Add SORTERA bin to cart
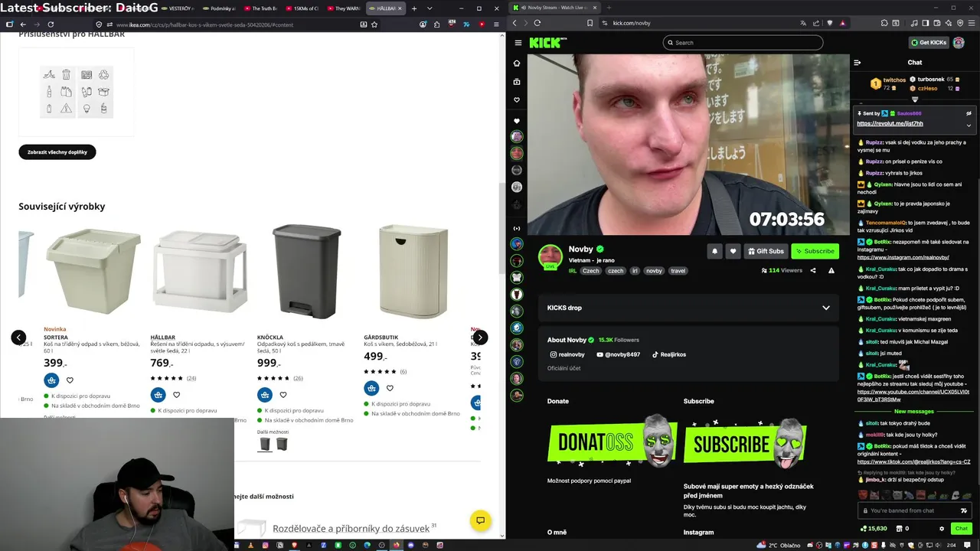Image resolution: width=980 pixels, height=551 pixels. (51, 380)
